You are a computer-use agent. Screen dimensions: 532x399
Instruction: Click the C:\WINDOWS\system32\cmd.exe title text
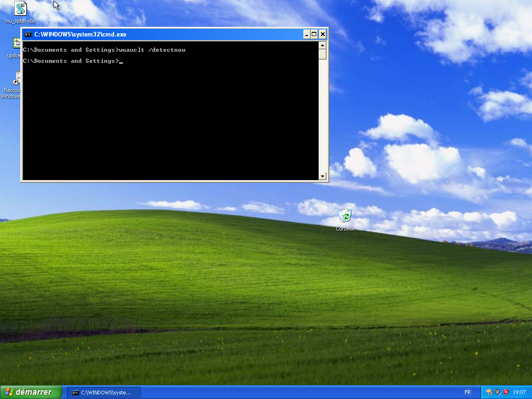[80, 34]
